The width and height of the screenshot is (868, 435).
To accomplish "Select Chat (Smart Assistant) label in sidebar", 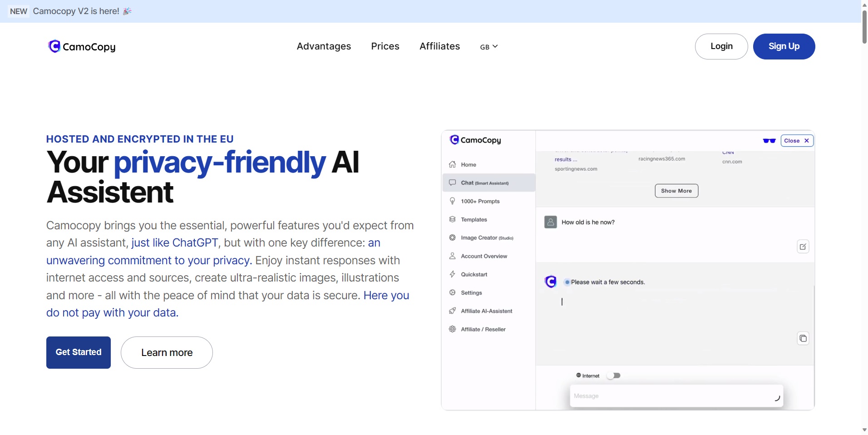I will (485, 183).
